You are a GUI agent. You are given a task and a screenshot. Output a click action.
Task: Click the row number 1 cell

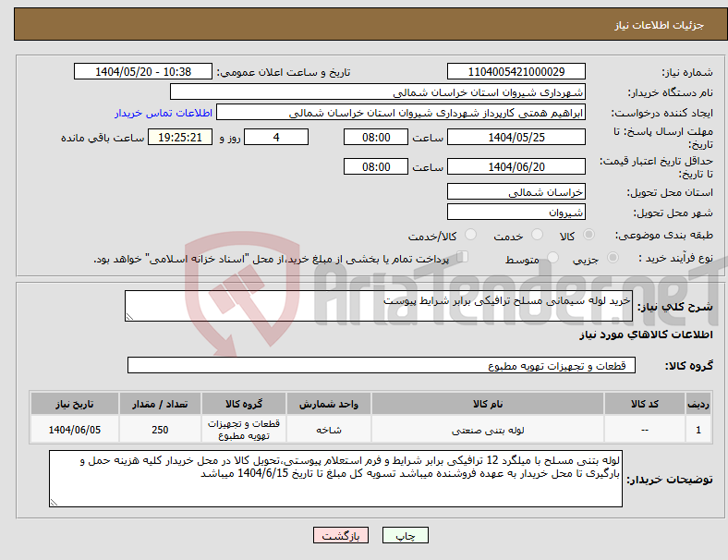pyautogui.click(x=698, y=430)
